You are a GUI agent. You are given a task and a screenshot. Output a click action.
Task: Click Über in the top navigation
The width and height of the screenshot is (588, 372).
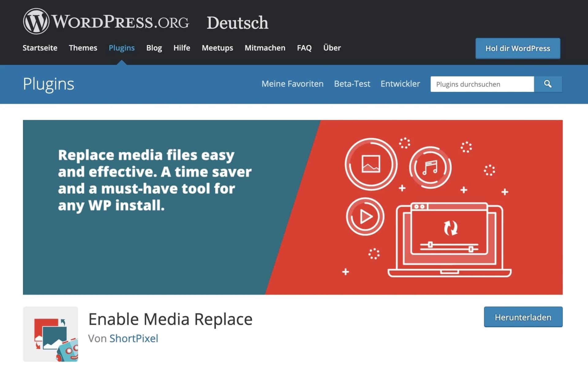332,48
